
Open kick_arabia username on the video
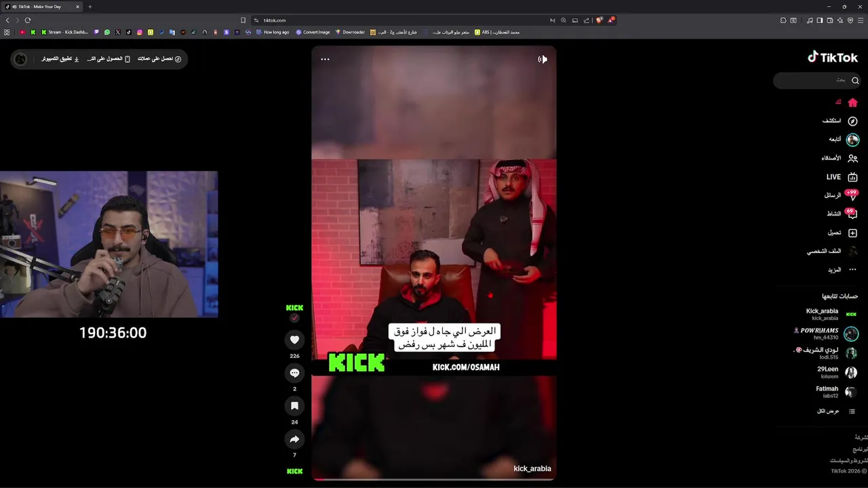click(532, 468)
